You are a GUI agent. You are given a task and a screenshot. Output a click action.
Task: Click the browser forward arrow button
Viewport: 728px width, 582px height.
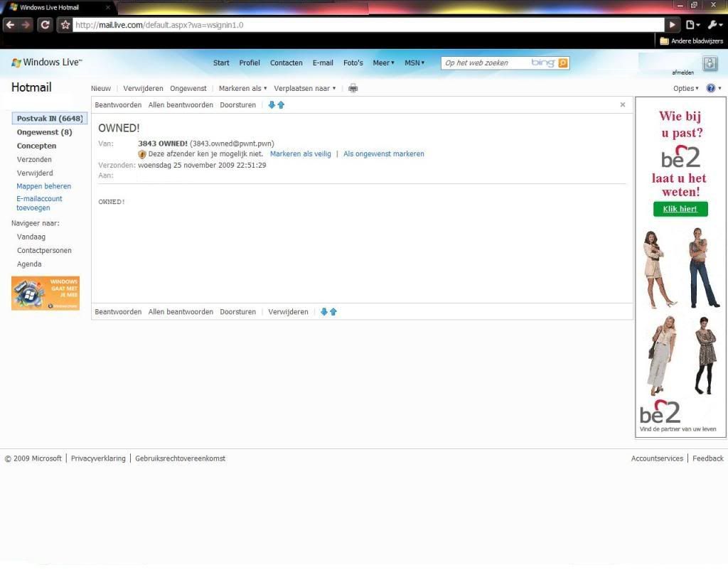(x=26, y=25)
